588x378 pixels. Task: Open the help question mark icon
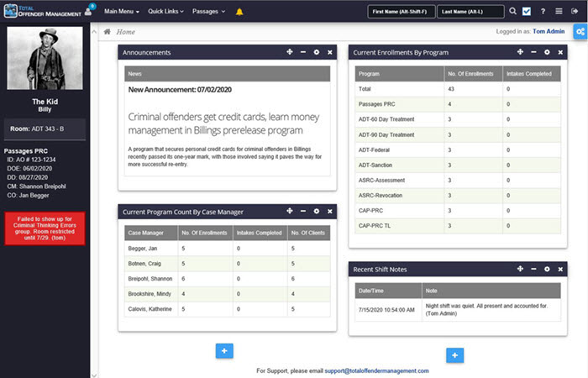(543, 12)
